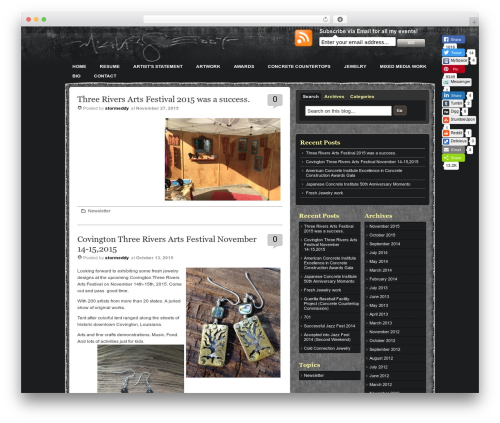
Task: Share on Delicious button
Action: 455,141
